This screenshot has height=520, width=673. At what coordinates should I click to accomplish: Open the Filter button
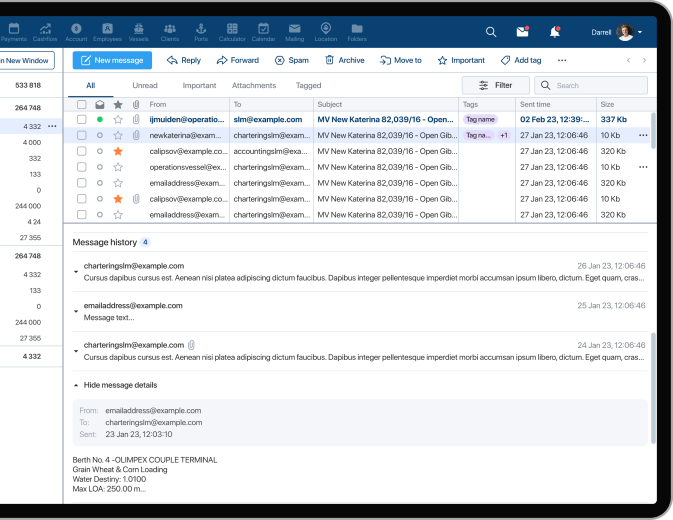496,85
